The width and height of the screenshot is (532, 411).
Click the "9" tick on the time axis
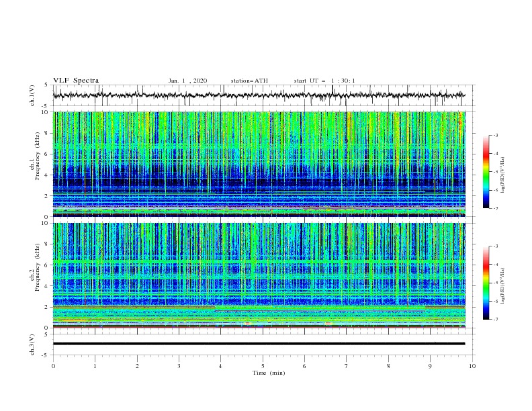[x=430, y=366]
